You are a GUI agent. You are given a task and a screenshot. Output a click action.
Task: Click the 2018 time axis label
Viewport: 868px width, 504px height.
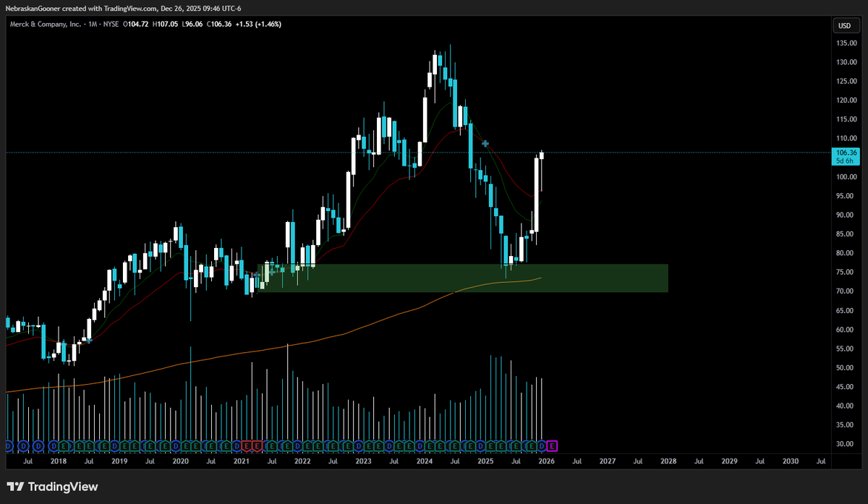[59, 461]
